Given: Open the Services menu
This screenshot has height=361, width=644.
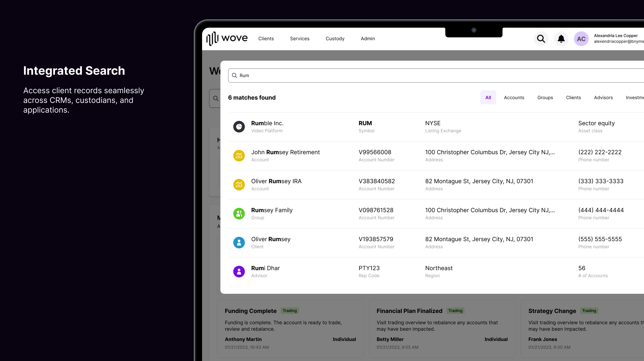Looking at the screenshot, I should pyautogui.click(x=299, y=39).
